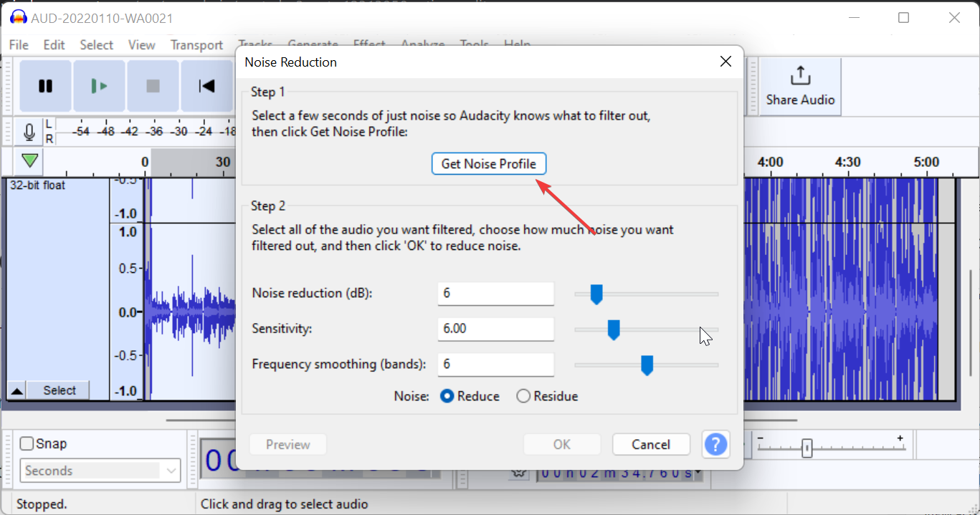This screenshot has height=515, width=980.
Task: Click the Preview button in the dialog
Action: (x=288, y=445)
